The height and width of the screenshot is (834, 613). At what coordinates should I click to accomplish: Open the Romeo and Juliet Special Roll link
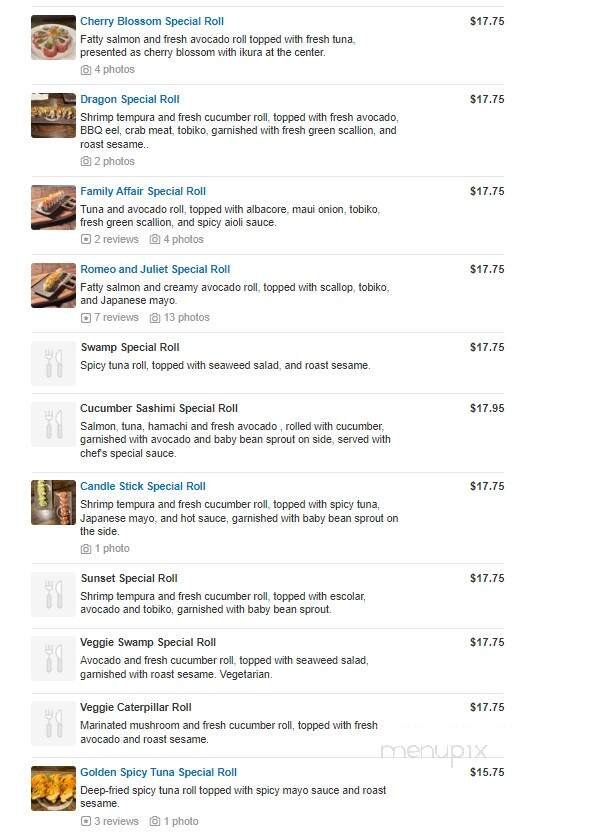click(155, 270)
